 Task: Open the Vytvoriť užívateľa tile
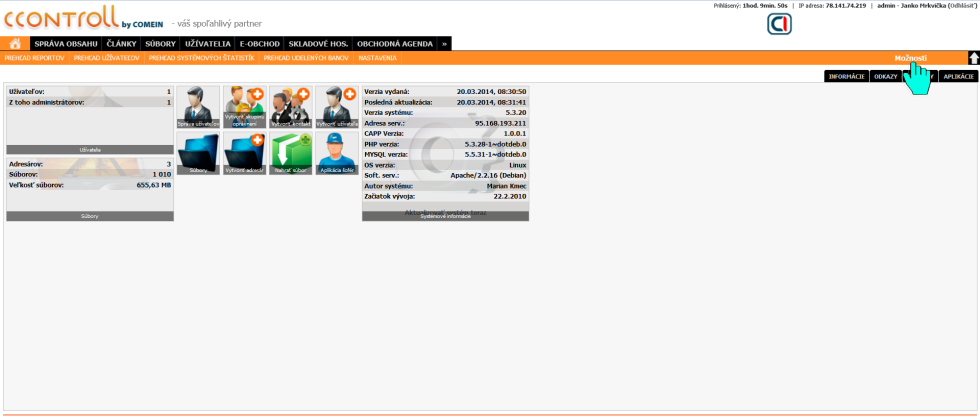(337, 108)
